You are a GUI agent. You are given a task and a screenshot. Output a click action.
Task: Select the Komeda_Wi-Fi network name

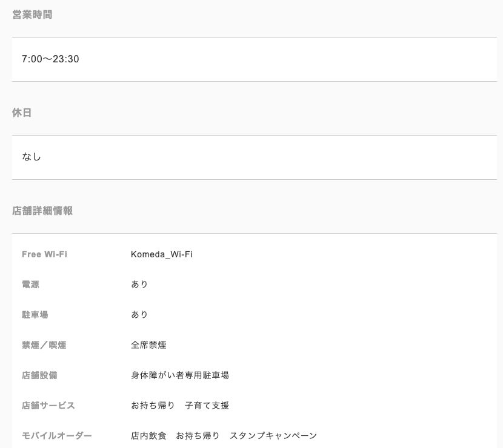162,254
